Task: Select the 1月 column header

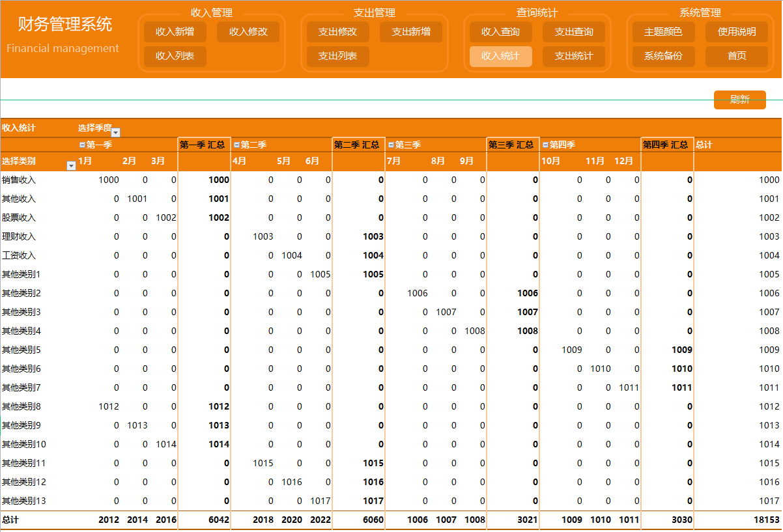Action: pyautogui.click(x=85, y=161)
